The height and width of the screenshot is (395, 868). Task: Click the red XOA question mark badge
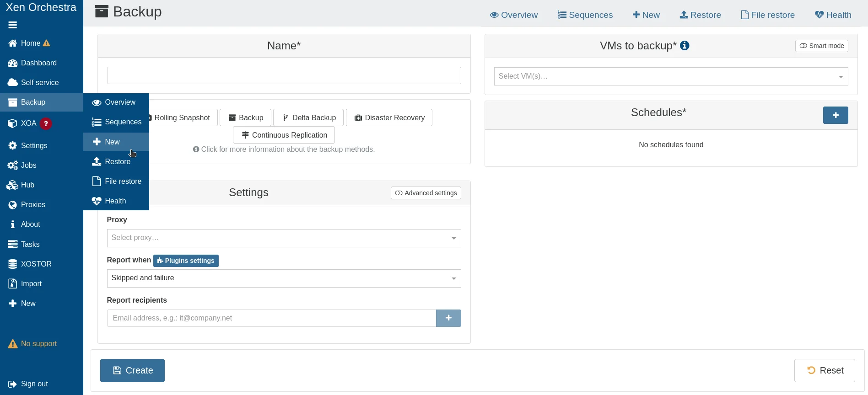click(46, 123)
